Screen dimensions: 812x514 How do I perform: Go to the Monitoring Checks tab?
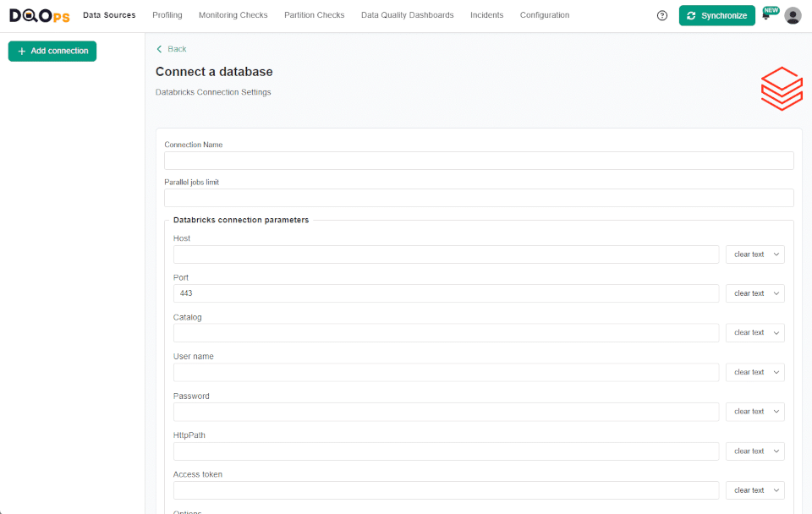coord(233,15)
